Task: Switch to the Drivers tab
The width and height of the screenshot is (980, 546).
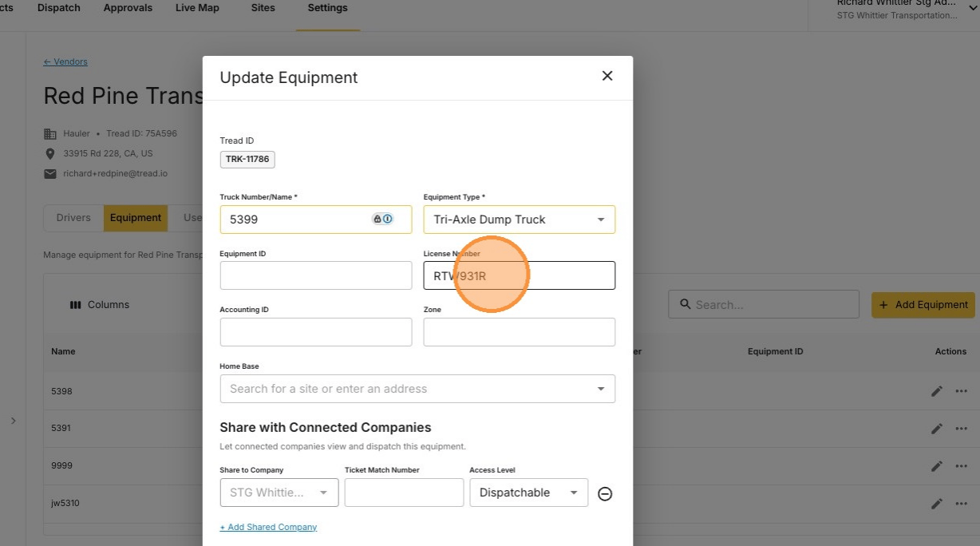Action: click(73, 218)
